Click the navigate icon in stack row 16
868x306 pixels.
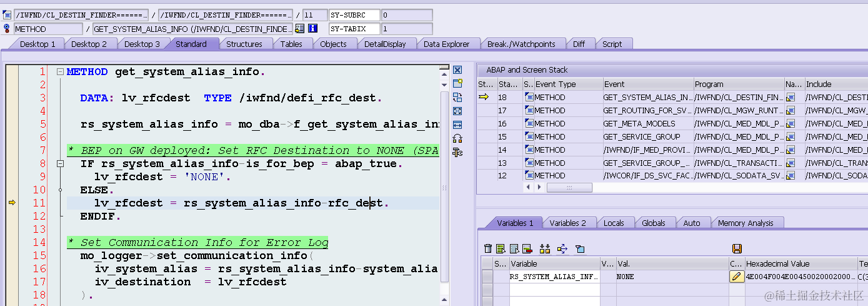(791, 123)
